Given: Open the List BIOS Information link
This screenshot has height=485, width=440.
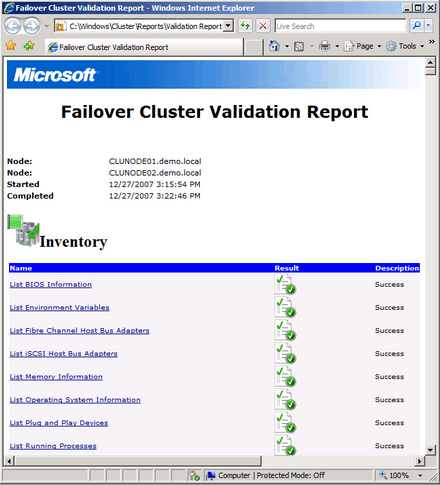Looking at the screenshot, I should (51, 285).
